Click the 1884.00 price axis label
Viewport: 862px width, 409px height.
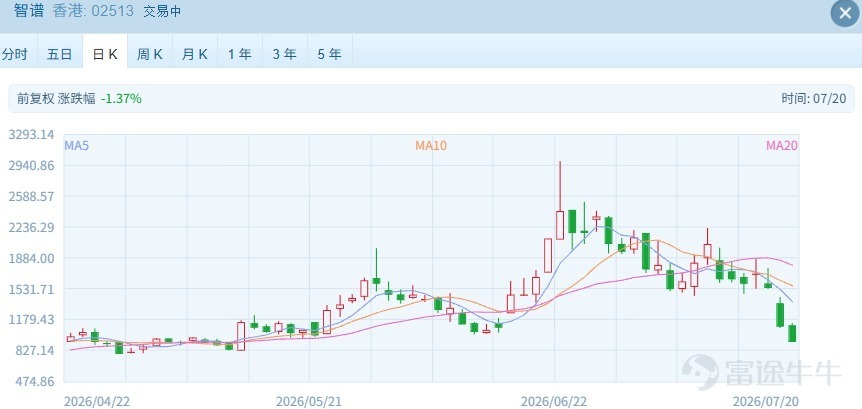click(x=31, y=258)
